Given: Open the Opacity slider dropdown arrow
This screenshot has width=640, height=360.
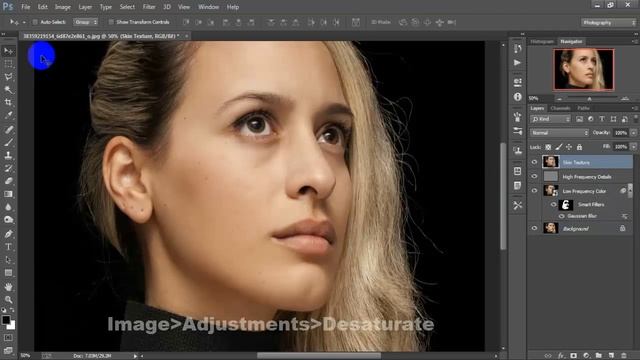Looking at the screenshot, I should [633, 133].
